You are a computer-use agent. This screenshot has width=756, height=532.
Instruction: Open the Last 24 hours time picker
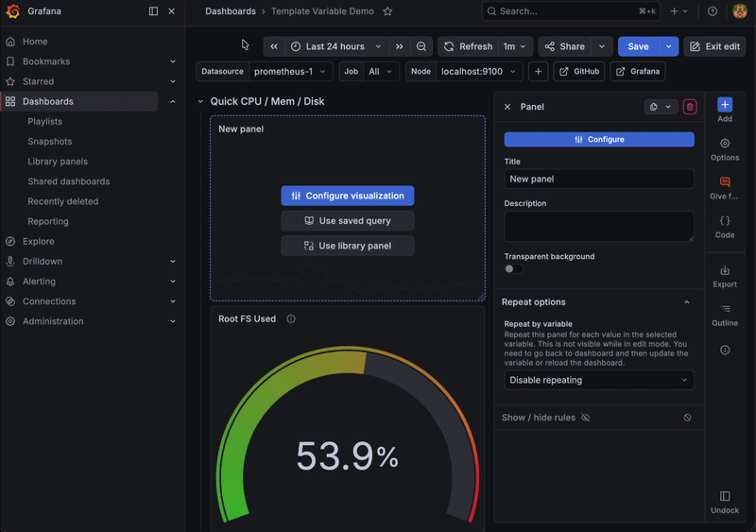click(x=336, y=46)
